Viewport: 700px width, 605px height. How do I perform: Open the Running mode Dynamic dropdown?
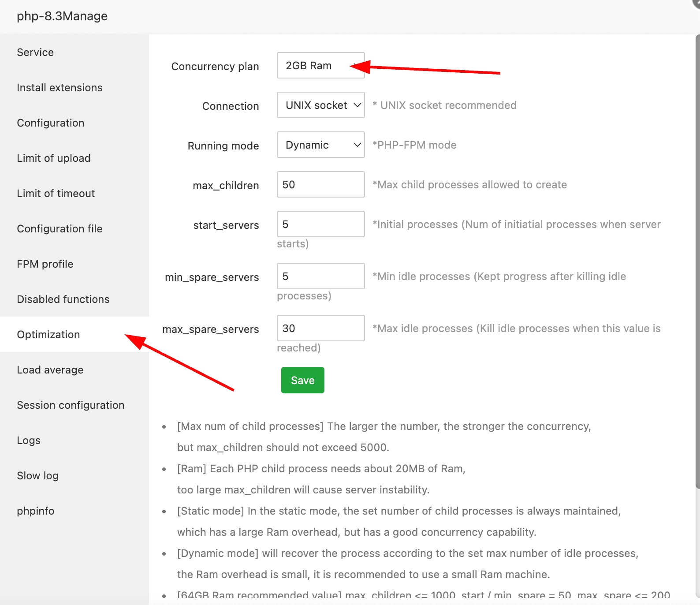320,145
